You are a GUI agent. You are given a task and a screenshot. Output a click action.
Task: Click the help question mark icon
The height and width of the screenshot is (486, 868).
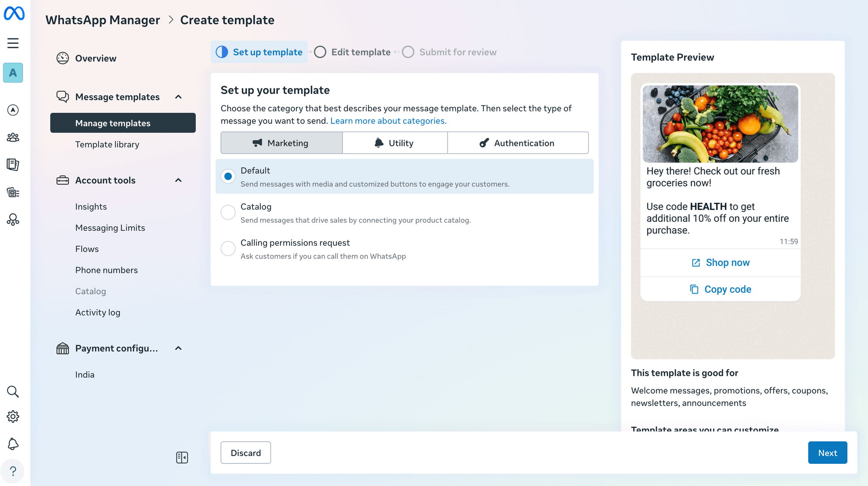(x=13, y=471)
